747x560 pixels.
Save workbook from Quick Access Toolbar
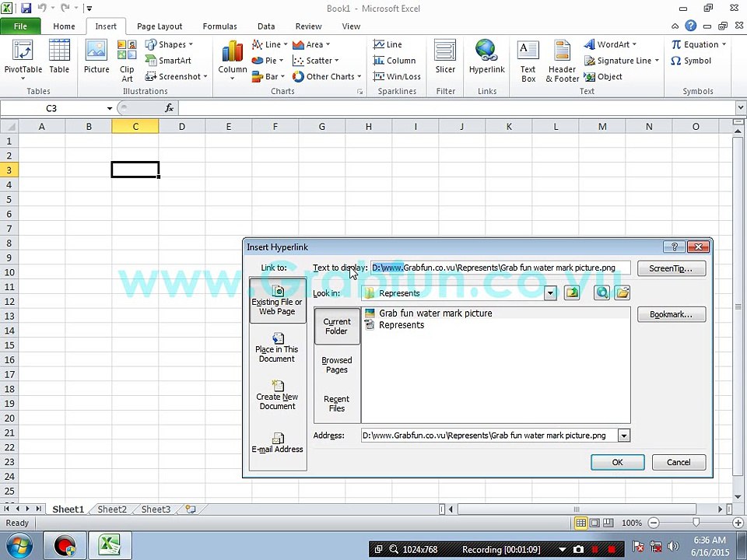click(x=26, y=8)
